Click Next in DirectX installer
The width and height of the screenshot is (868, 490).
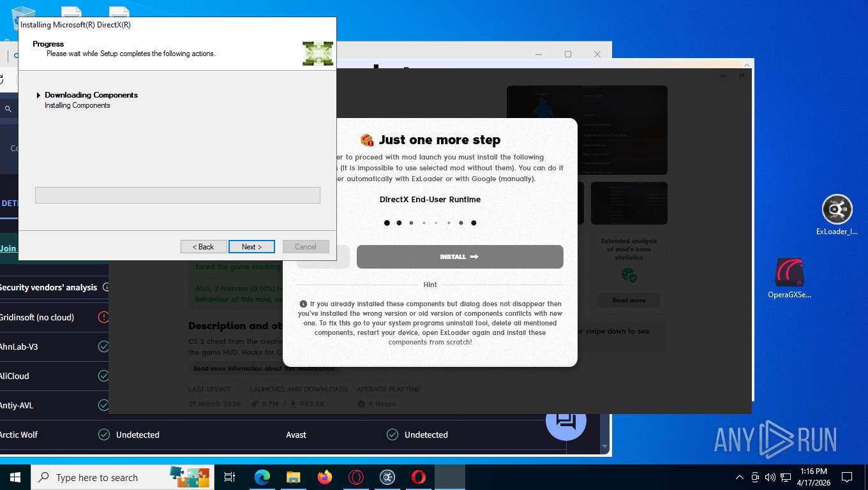coord(251,247)
